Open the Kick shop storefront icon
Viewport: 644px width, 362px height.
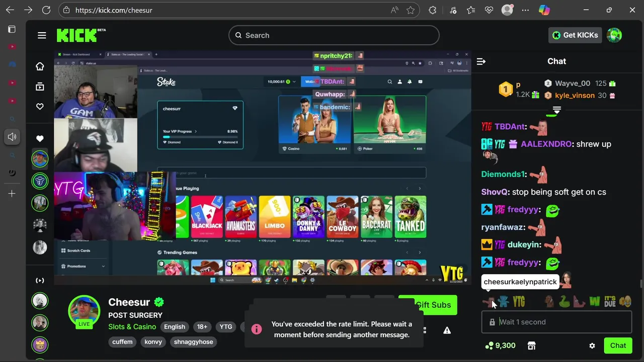point(531,345)
